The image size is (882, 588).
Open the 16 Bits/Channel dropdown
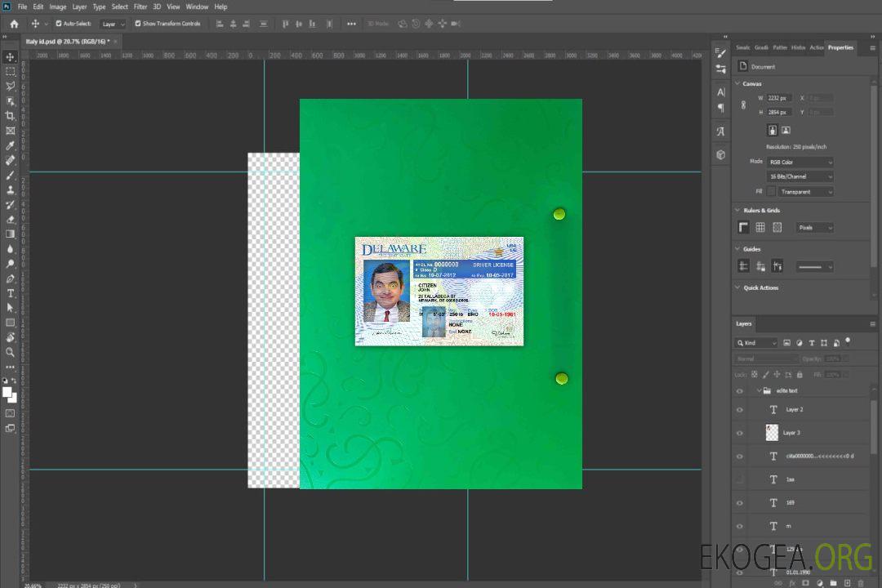point(800,176)
